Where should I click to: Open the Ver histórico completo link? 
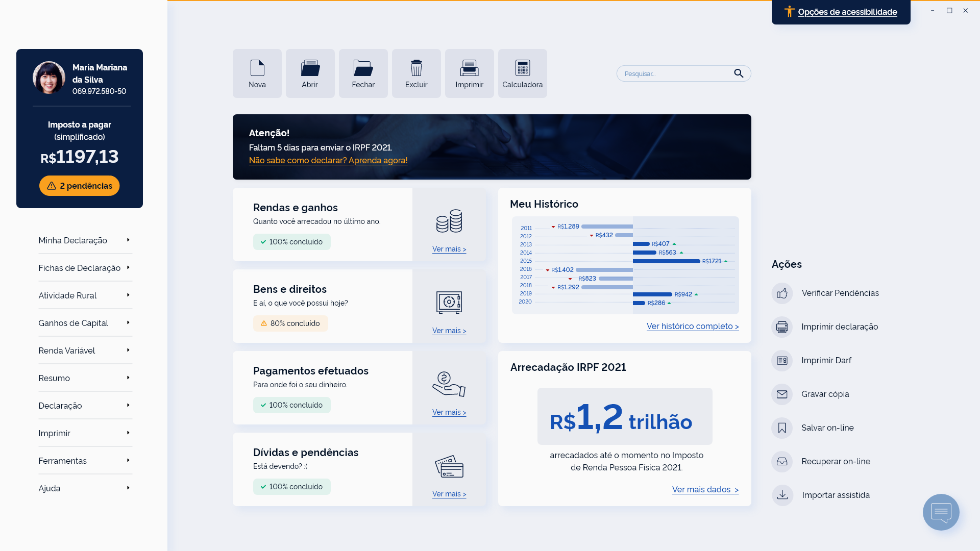tap(693, 326)
